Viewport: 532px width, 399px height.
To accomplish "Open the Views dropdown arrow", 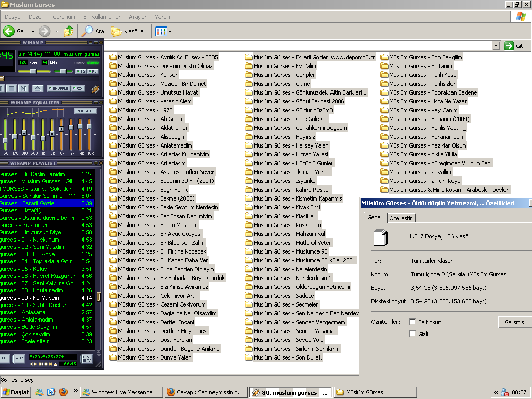I will (170, 32).
